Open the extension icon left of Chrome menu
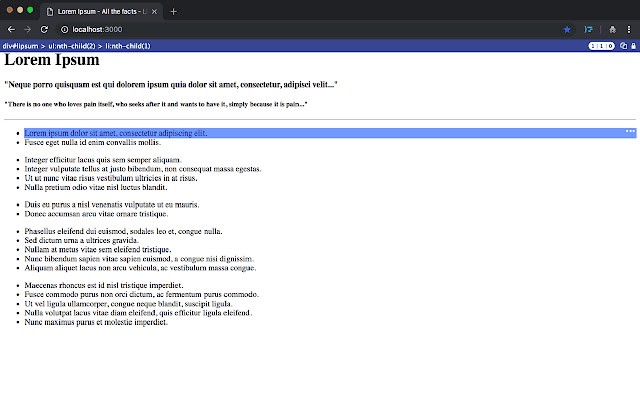 point(612,29)
